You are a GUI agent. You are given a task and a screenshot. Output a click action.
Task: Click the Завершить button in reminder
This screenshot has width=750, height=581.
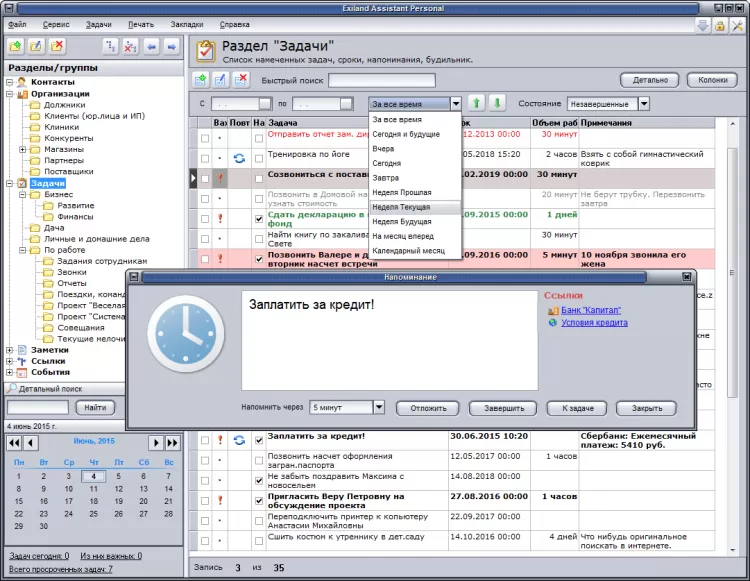[504, 408]
